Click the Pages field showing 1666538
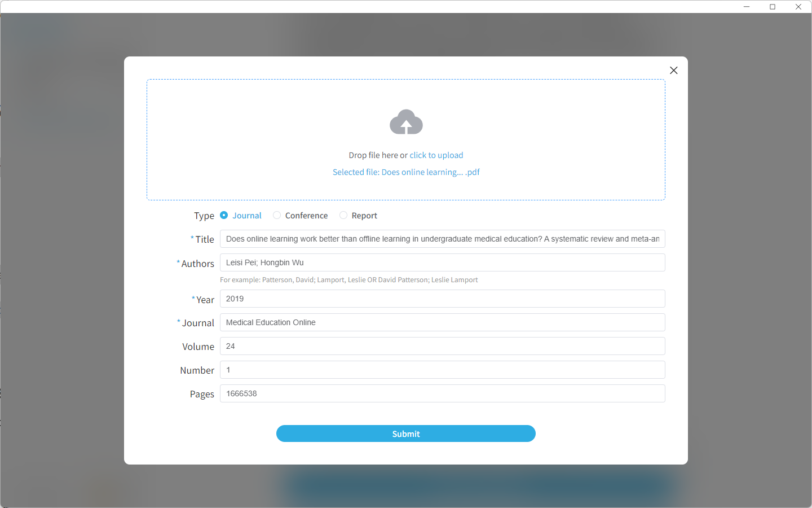812x508 pixels. click(443, 393)
